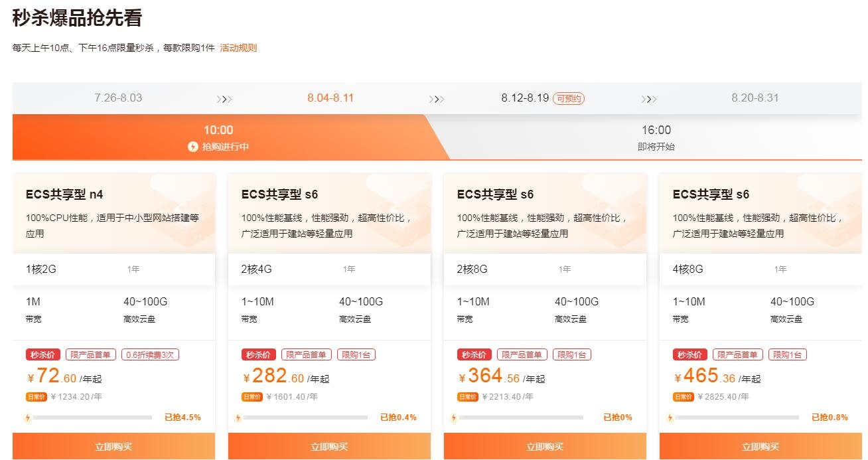Click arrows icon after 7.26-8.03

click(224, 100)
